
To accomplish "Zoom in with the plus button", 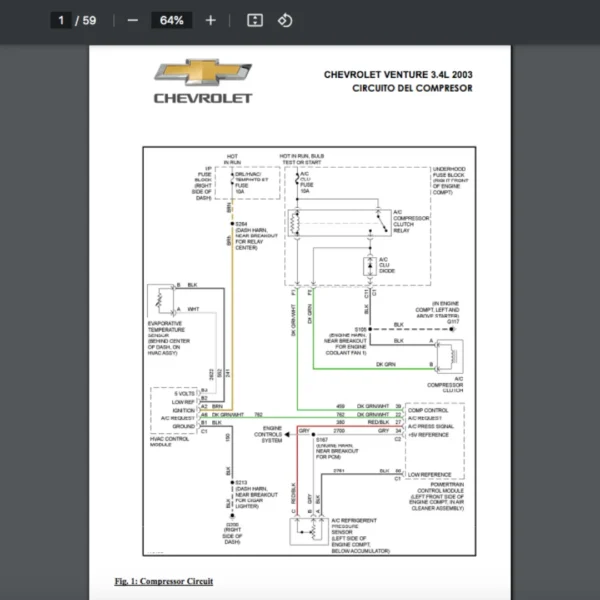I will (210, 20).
